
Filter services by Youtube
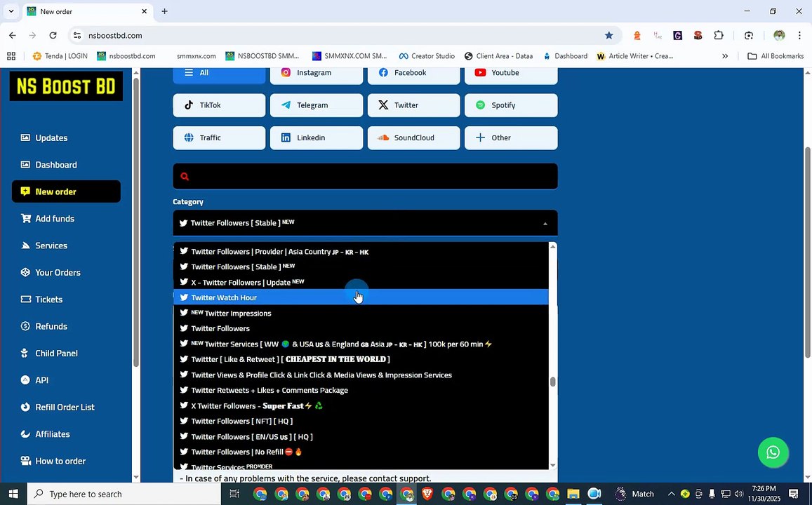tap(511, 73)
